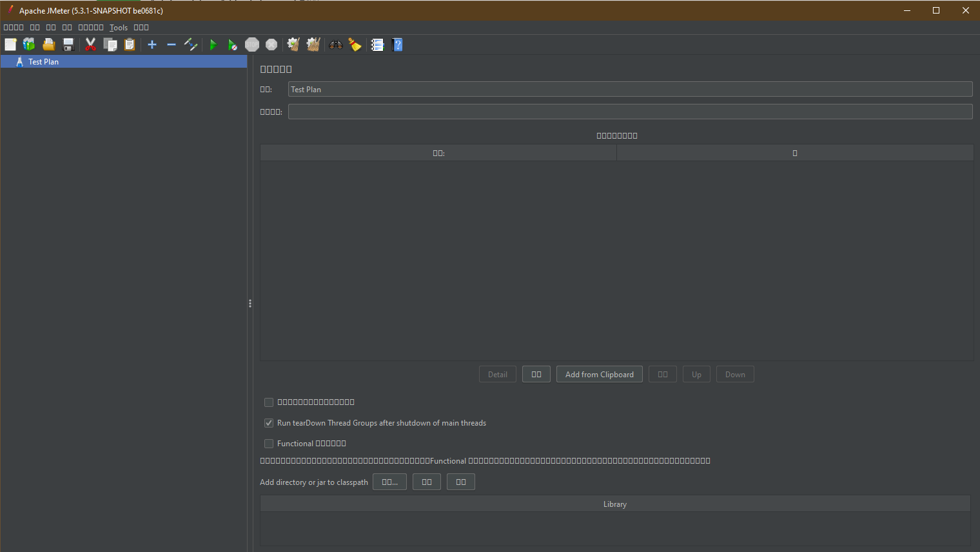Click the Detail button
The height and width of the screenshot is (552, 980).
click(498, 375)
